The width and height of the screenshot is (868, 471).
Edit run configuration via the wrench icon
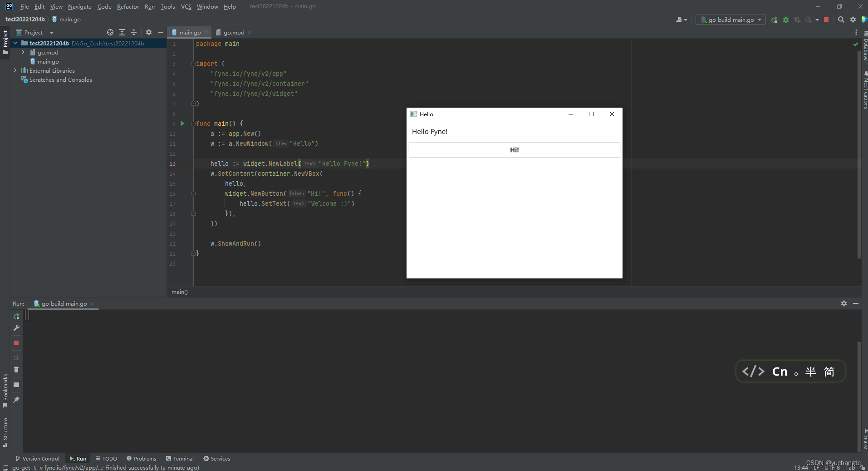pyautogui.click(x=16, y=328)
